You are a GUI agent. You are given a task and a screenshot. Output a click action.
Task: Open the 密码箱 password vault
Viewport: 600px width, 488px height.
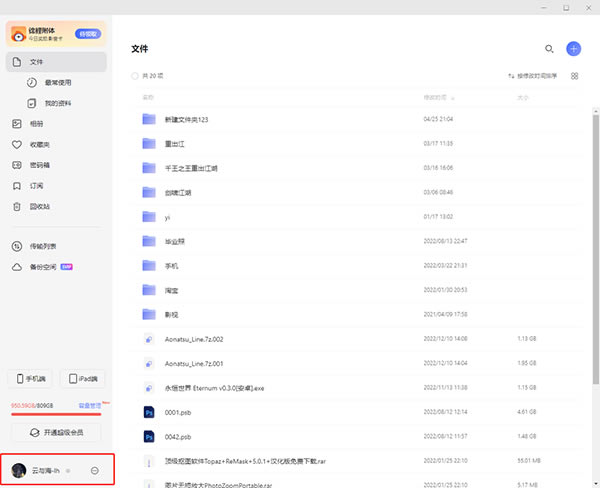(39, 165)
